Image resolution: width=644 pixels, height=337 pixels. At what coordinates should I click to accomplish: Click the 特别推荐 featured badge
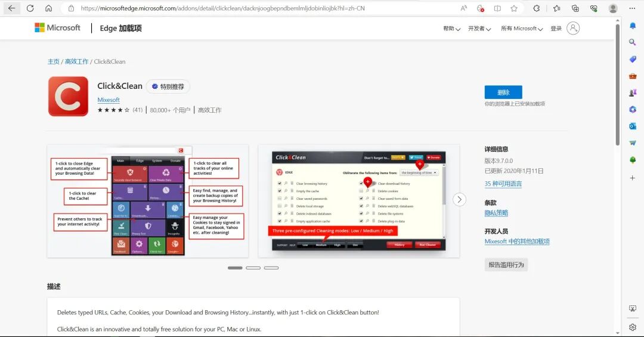coord(168,86)
